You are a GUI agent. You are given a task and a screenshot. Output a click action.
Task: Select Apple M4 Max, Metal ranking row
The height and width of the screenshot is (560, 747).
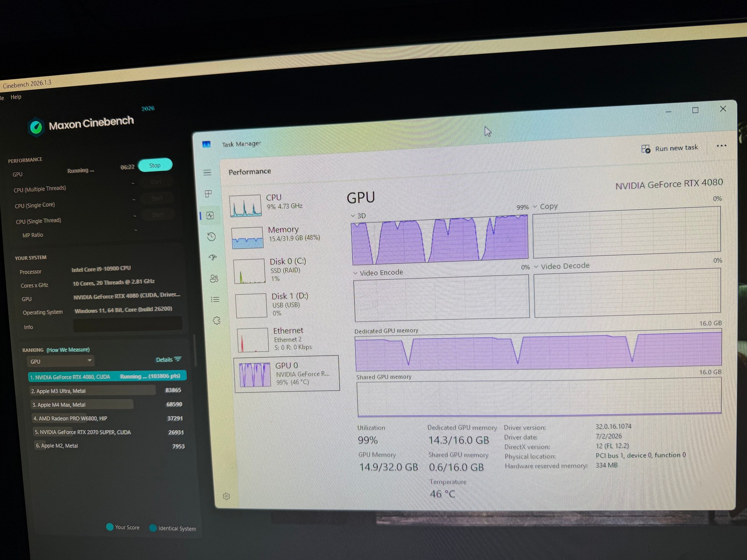[x=107, y=404]
